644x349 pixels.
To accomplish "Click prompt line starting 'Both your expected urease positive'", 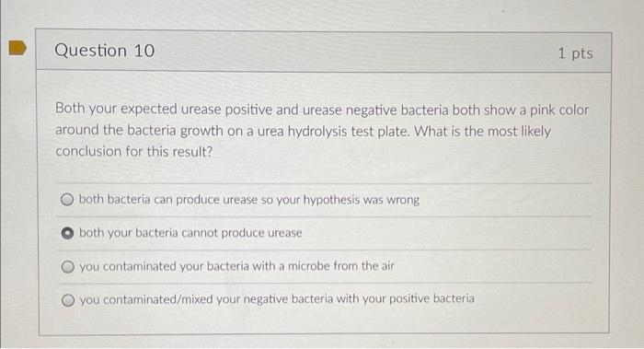I will 322,110.
